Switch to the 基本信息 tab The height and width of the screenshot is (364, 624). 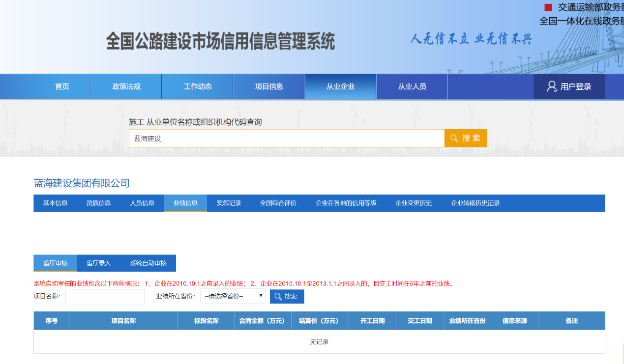(55, 203)
